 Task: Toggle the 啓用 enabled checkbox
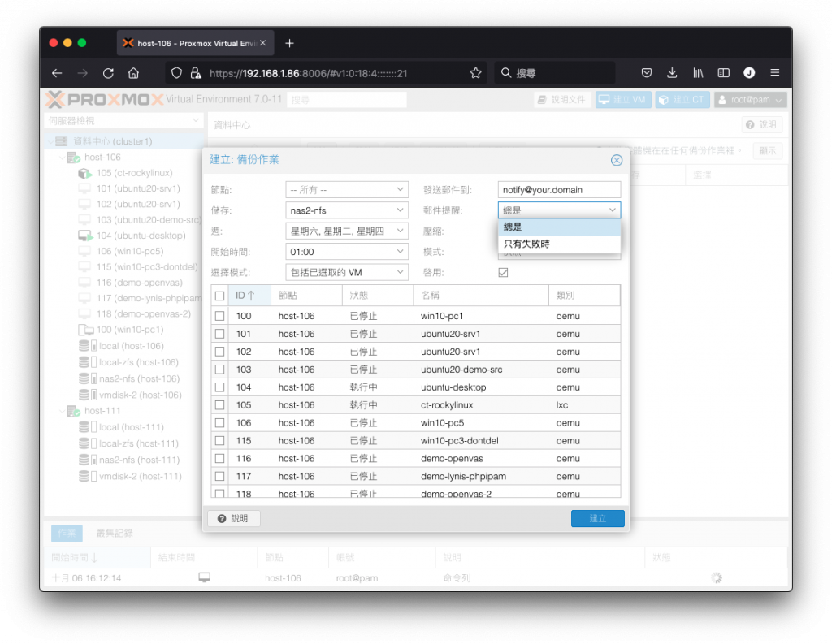(503, 273)
